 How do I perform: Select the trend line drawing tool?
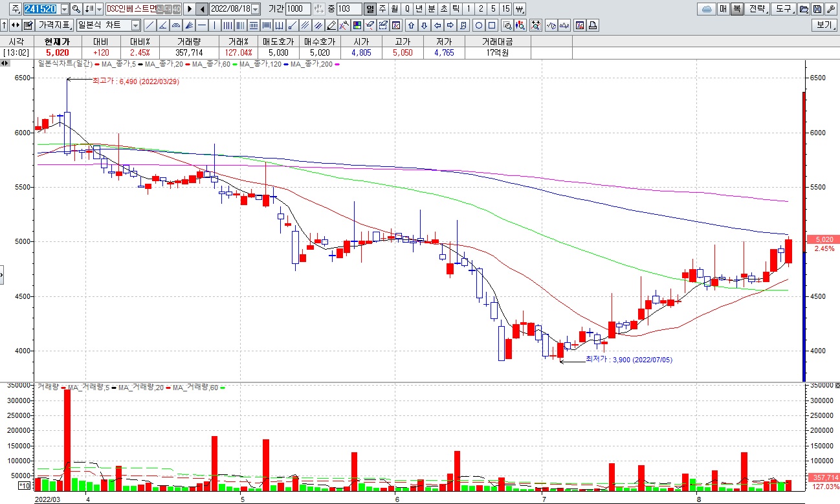[x=149, y=25]
